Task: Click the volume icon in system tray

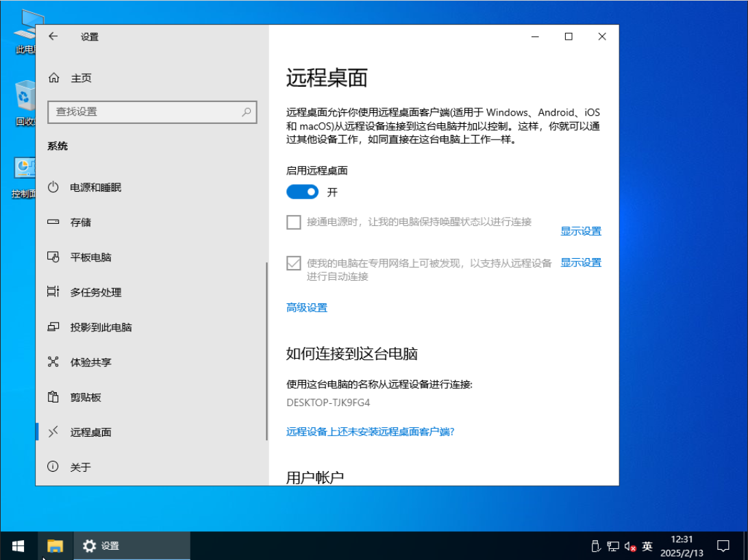Action: tap(630, 546)
